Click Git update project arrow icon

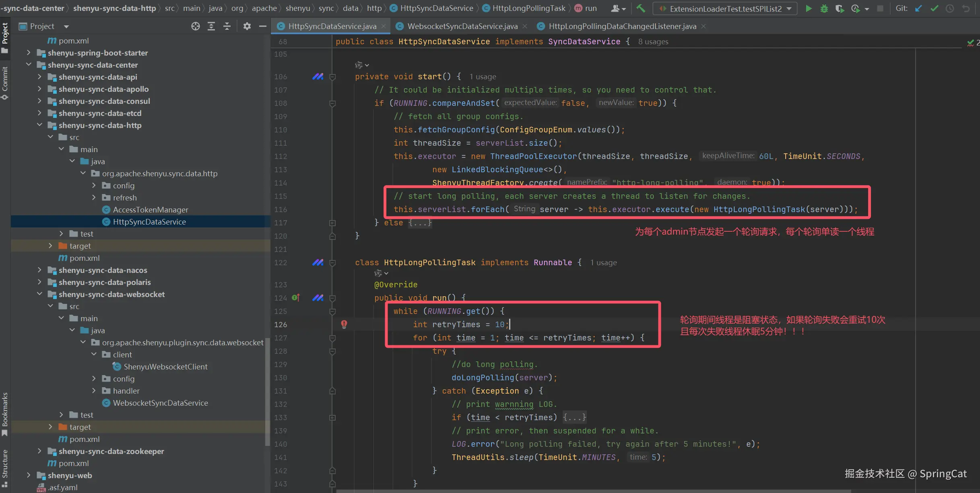point(918,8)
